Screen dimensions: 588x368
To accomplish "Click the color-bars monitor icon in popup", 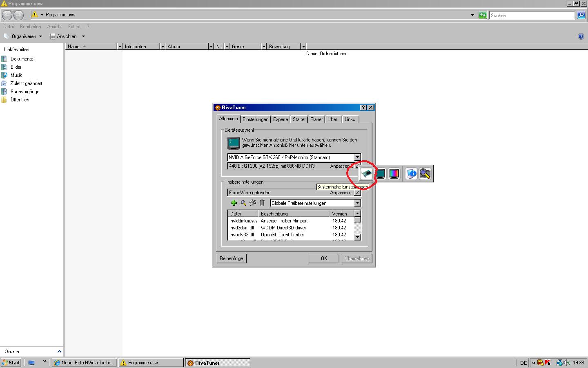I will pyautogui.click(x=394, y=174).
